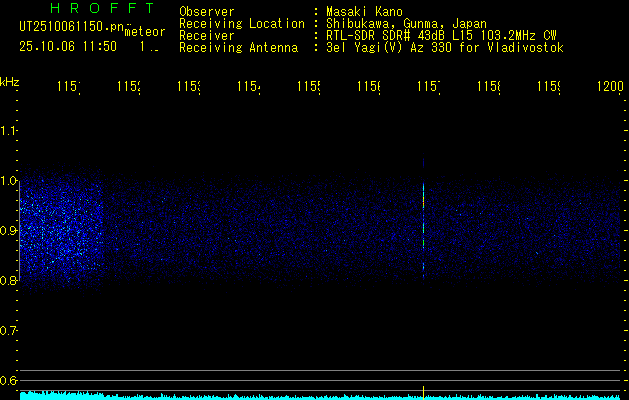Screen dimensions: 629x400
Task: Click the Observer label
Action: click(207, 11)
